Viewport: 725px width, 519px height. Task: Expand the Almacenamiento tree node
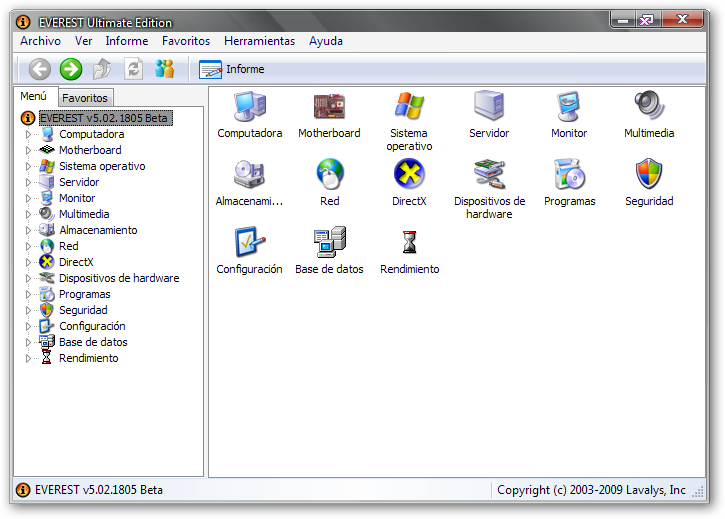(28, 230)
